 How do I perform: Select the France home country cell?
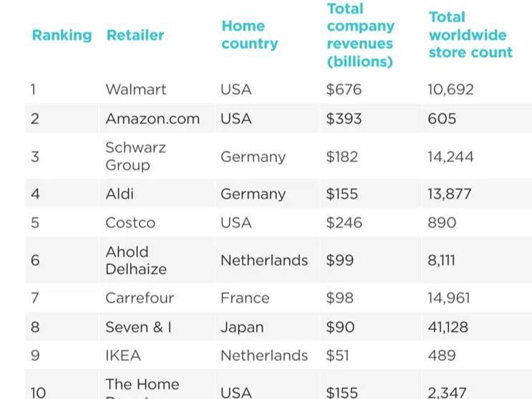tap(245, 298)
